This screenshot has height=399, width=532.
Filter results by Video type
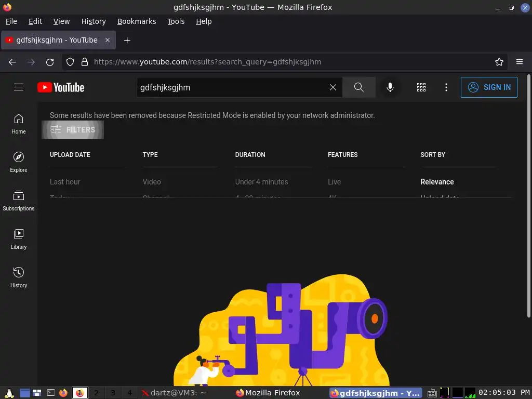click(152, 182)
